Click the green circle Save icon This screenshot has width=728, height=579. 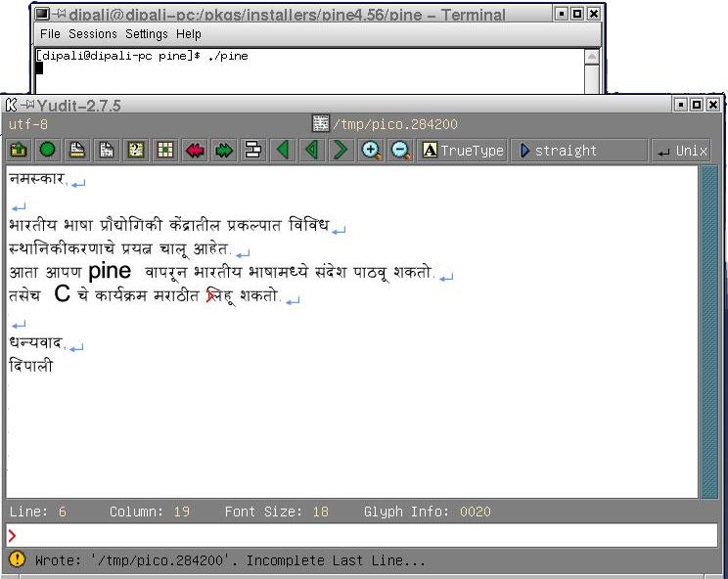click(48, 150)
